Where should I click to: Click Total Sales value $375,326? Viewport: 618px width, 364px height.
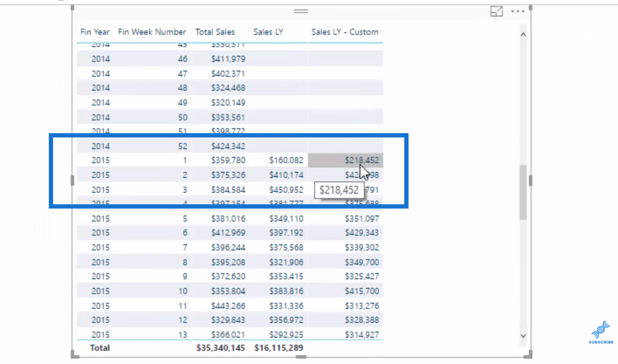228,175
